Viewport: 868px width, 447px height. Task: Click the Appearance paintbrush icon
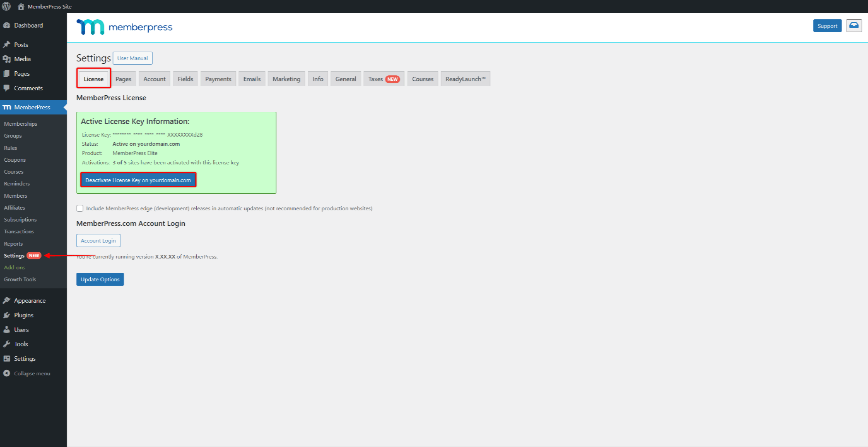[6, 300]
